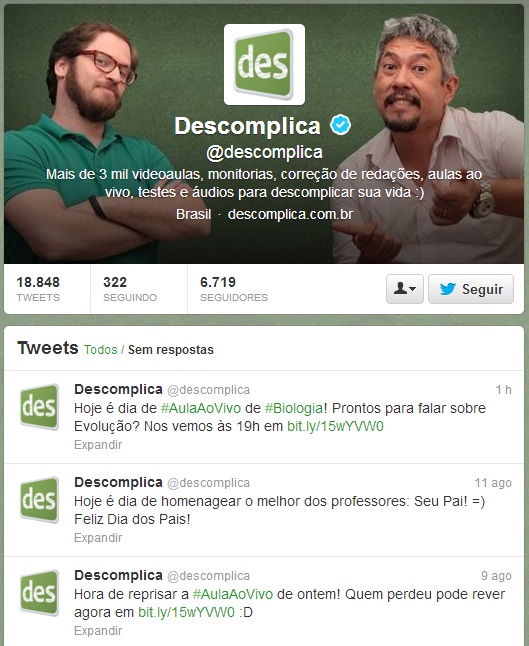Click the blue verified badge next to Descomplica
This screenshot has height=646, width=529.
tap(340, 125)
